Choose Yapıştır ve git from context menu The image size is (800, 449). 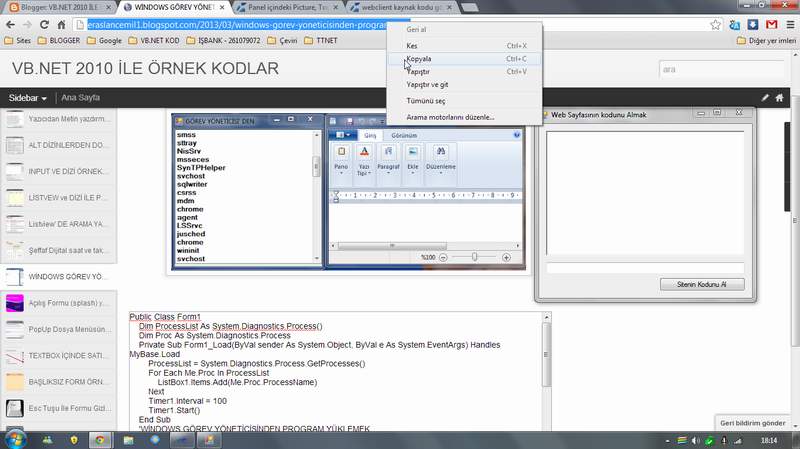[x=464, y=85]
